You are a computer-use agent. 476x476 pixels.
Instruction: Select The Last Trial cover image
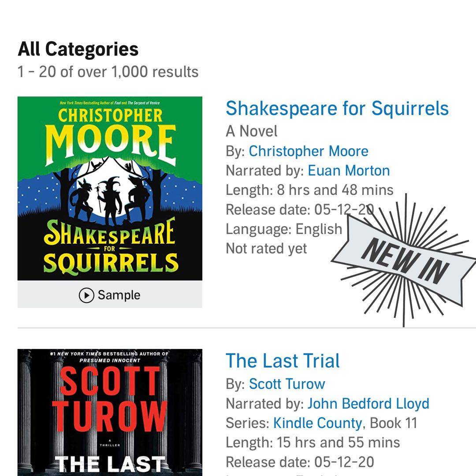pos(110,412)
